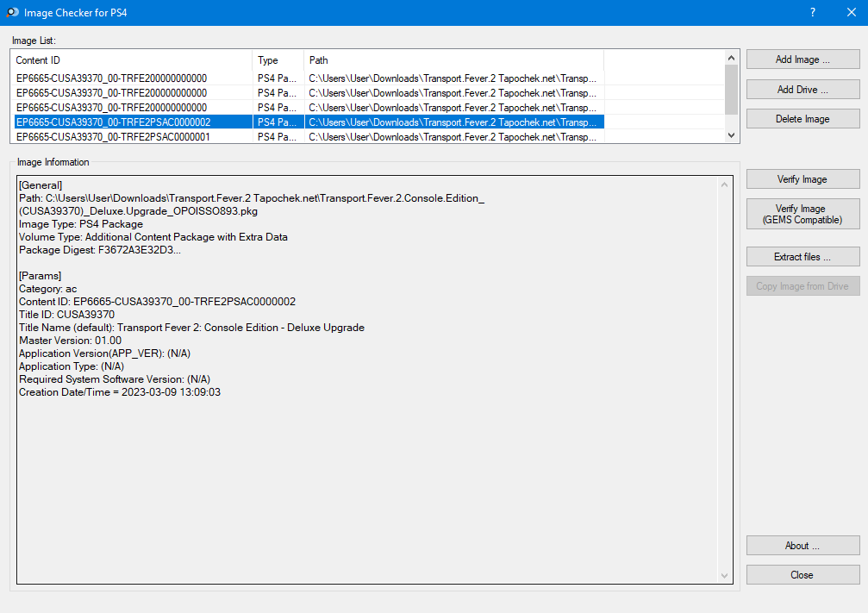Click the down arrow of Image Information scrollbar
The width and height of the screenshot is (868, 613).
click(x=724, y=576)
